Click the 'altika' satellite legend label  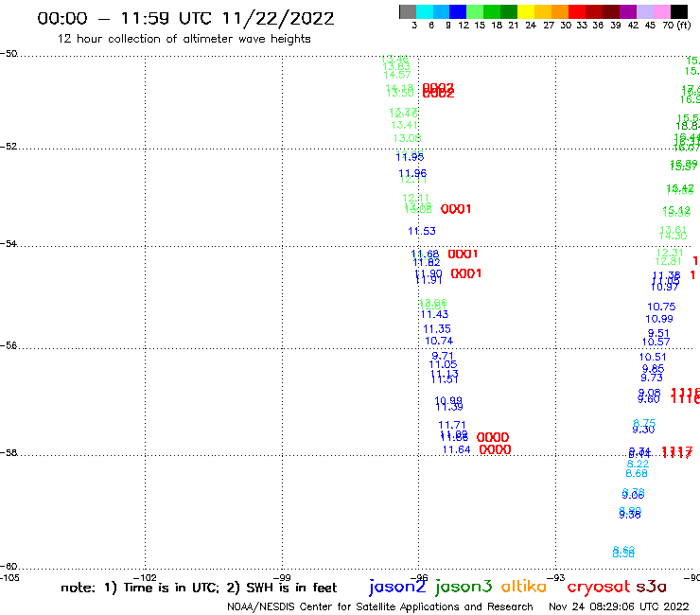(x=524, y=587)
